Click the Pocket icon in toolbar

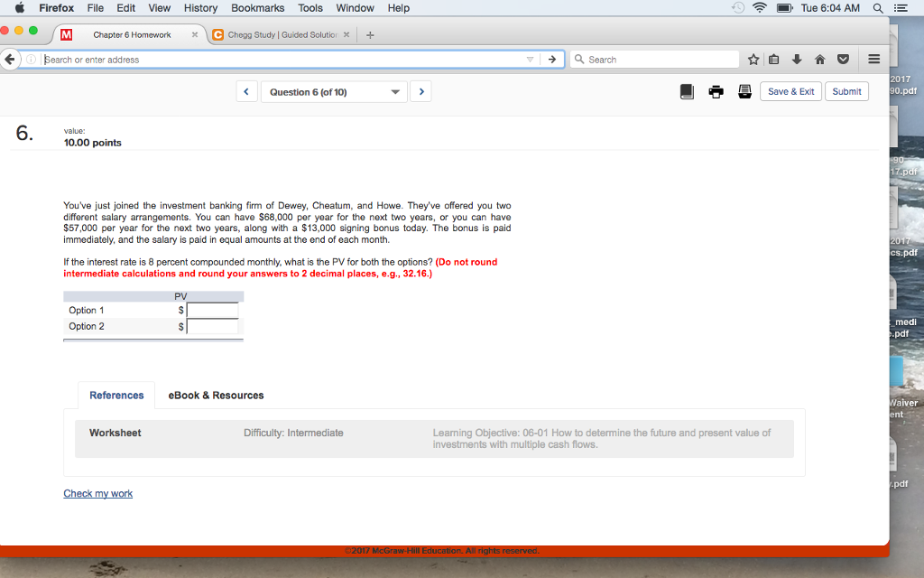tap(844, 59)
